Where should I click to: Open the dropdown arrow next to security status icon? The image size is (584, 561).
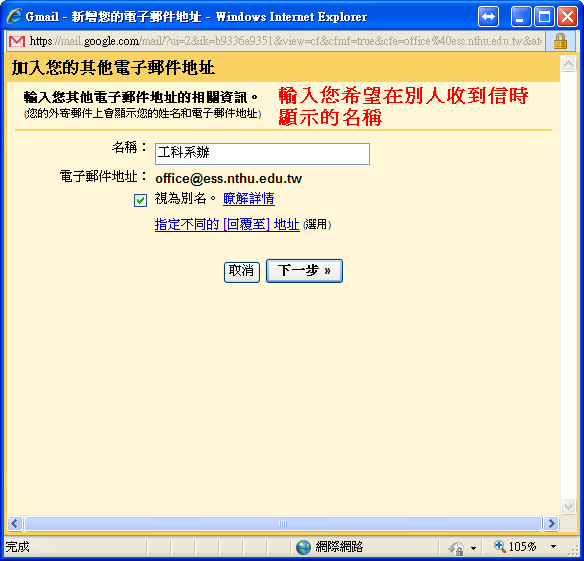pos(473,548)
